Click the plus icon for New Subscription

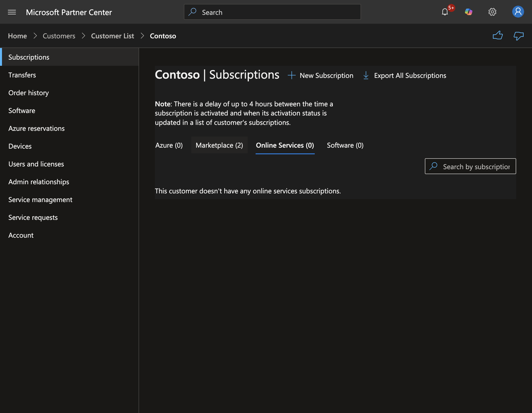click(292, 75)
